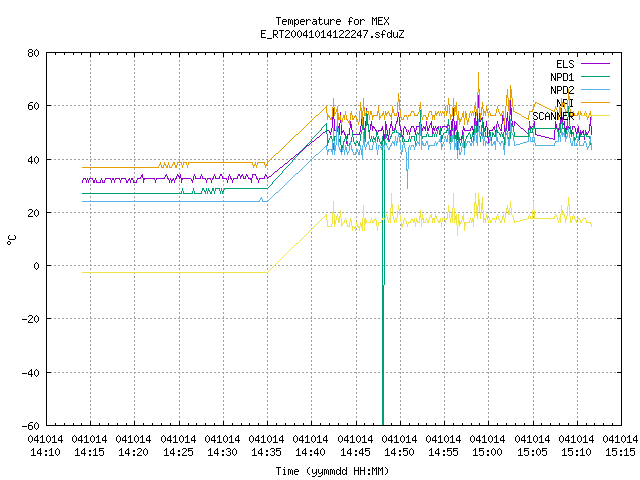Image resolution: width=640 pixels, height=480 pixels.
Task: Click the NPD2 legend label
Action: (562, 90)
